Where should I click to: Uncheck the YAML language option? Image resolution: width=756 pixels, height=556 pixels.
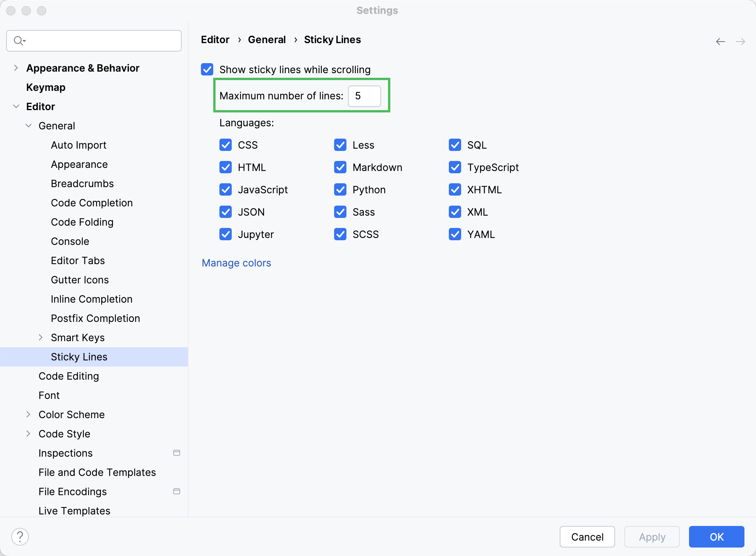[x=455, y=234]
